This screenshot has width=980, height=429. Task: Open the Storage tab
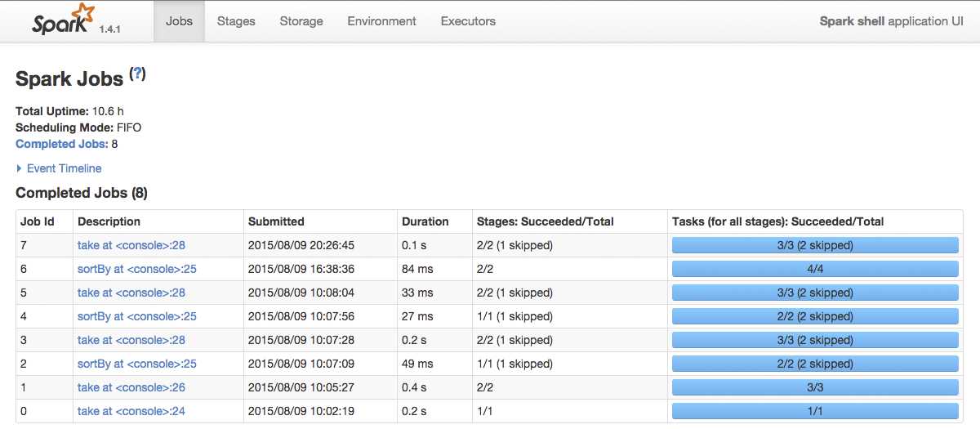[x=301, y=21]
